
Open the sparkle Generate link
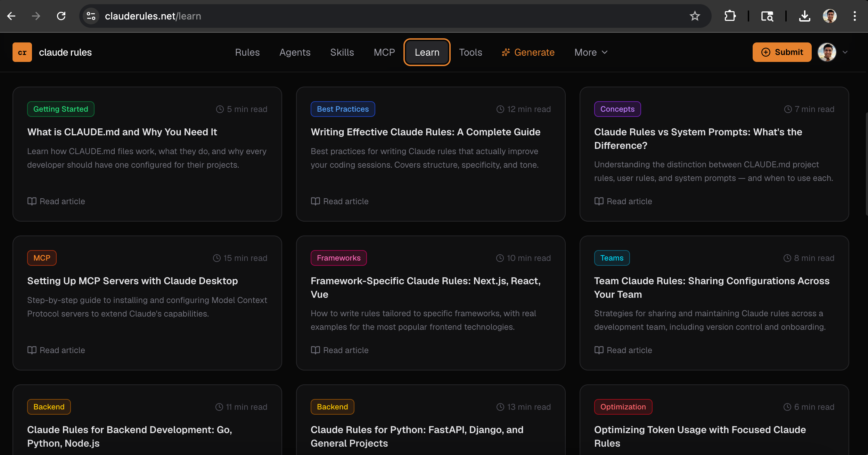[x=528, y=52]
